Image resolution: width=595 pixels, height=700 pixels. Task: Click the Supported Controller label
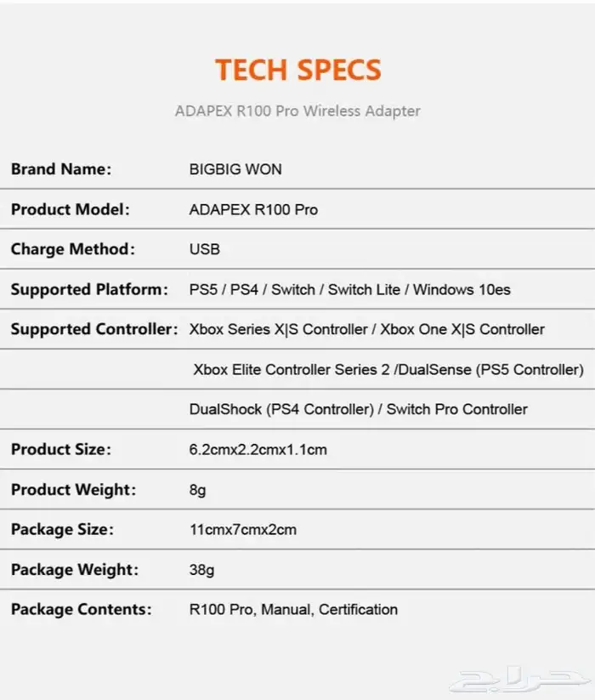pyautogui.click(x=94, y=329)
